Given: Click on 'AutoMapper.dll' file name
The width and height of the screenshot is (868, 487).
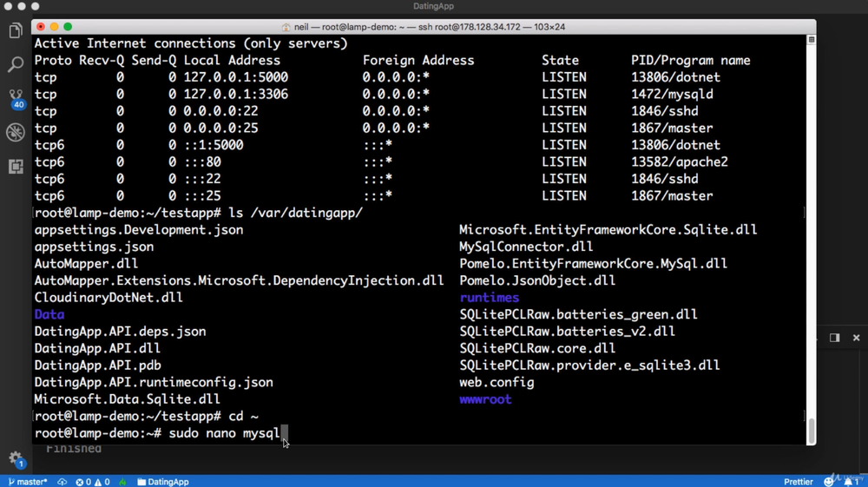Looking at the screenshot, I should point(86,263).
